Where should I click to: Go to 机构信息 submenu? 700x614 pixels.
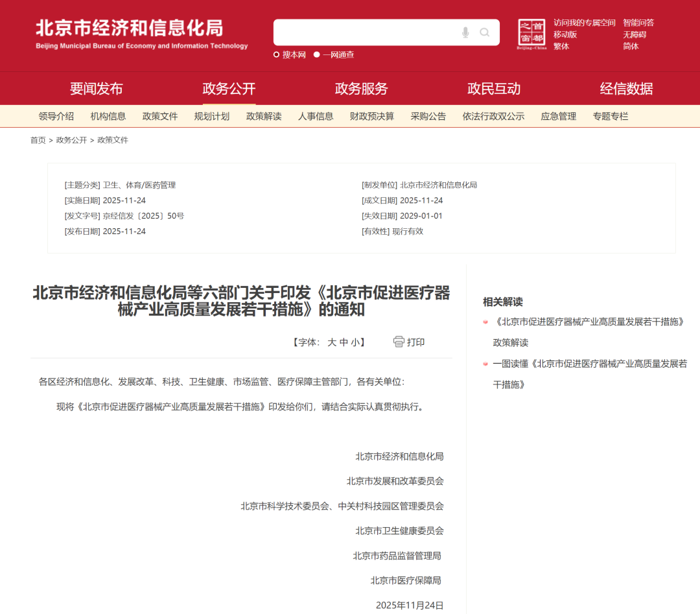click(108, 117)
